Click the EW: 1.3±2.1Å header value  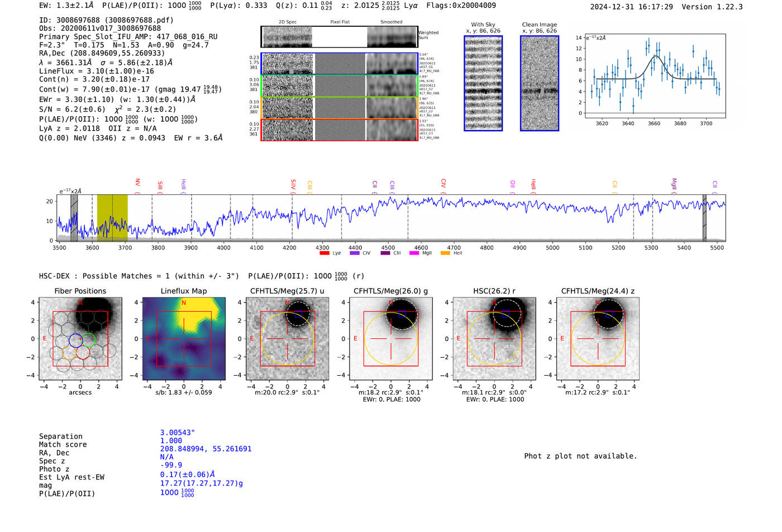click(66, 6)
